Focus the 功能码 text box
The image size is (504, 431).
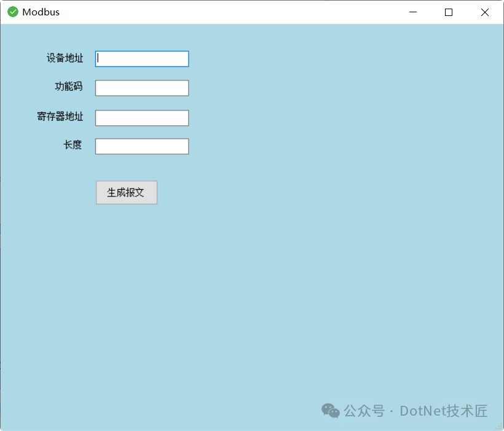click(x=142, y=88)
